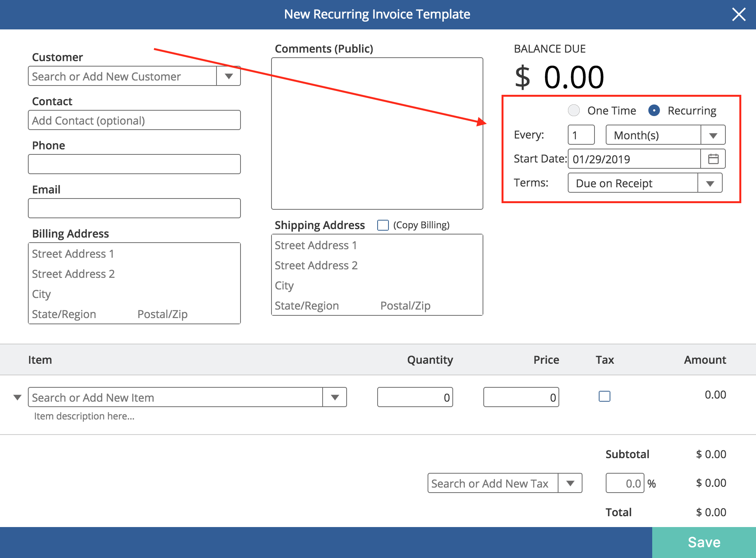
Task: Close the New Recurring Invoice Template dialog
Action: 739,14
